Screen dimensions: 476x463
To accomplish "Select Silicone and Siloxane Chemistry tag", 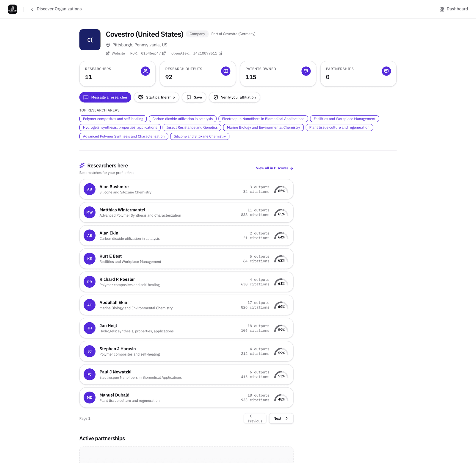I will click(x=200, y=136).
